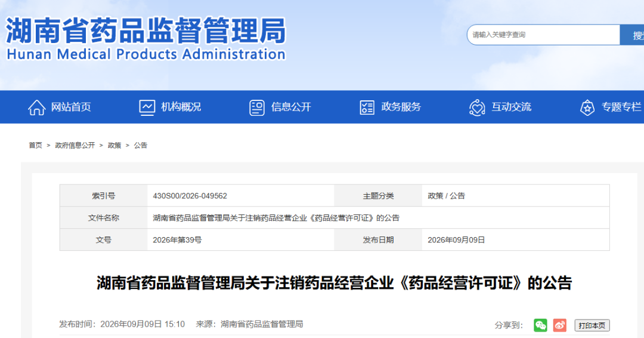The image size is (644, 338).
Task: Share the announcement via WeChat icon
Action: 540,325
